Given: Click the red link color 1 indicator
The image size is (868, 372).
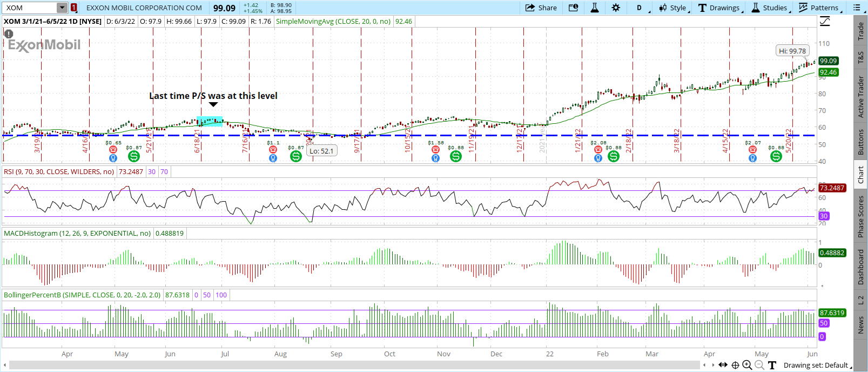Looking at the screenshot, I should (x=73, y=8).
